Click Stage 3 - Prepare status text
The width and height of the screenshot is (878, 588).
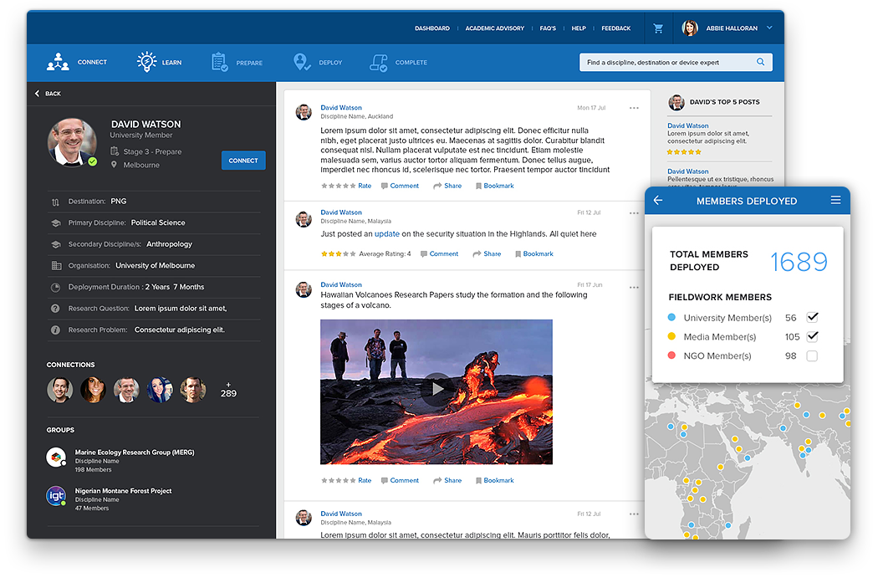click(152, 151)
